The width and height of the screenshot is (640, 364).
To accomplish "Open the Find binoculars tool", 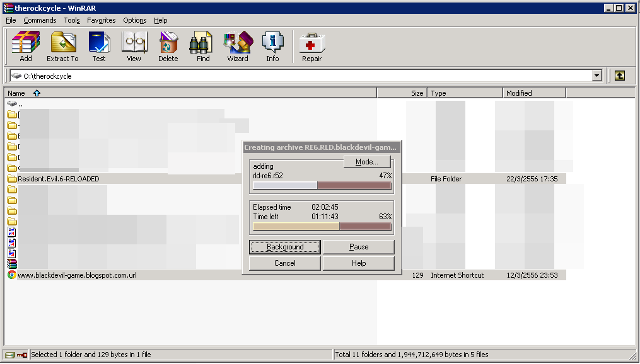I will point(203,47).
